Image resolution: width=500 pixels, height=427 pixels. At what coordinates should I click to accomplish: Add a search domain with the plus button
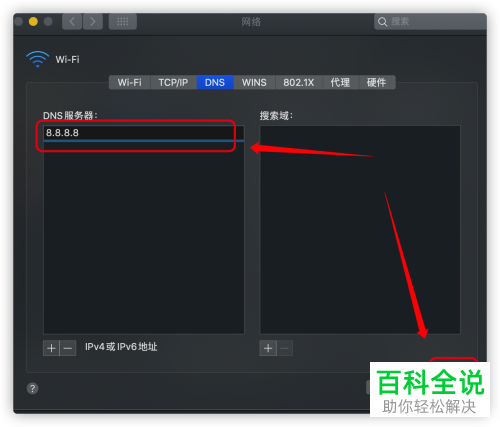(x=268, y=348)
